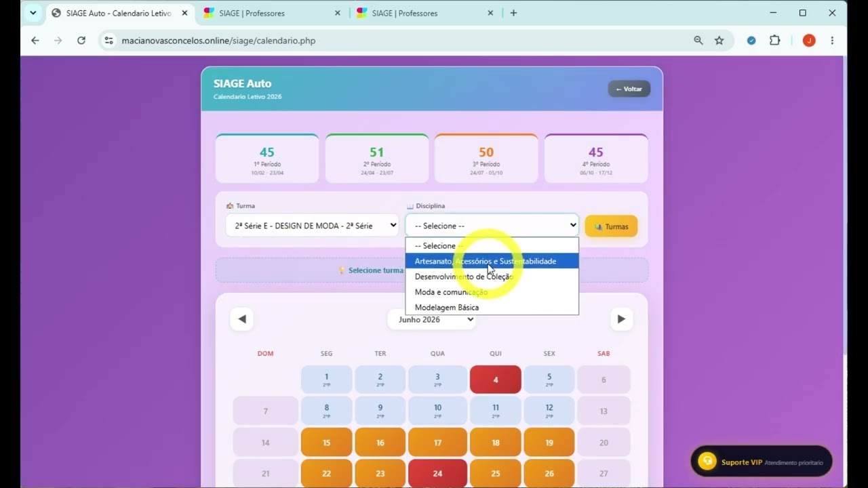Select calendar day 12
This screenshot has width=868, height=488.
549,411
